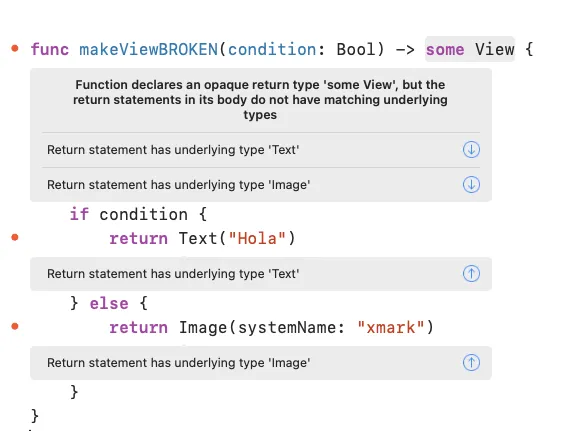Click the condition parameter label

pyautogui.click(x=272, y=49)
